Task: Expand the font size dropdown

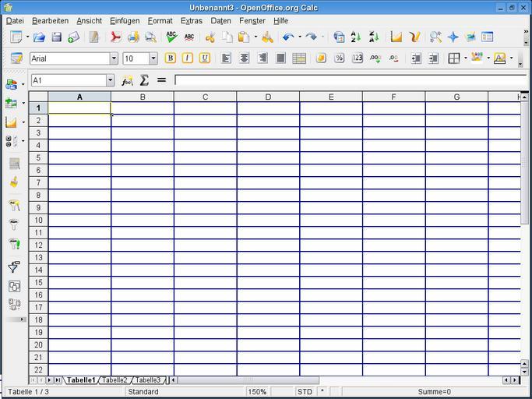Action: (x=153, y=58)
